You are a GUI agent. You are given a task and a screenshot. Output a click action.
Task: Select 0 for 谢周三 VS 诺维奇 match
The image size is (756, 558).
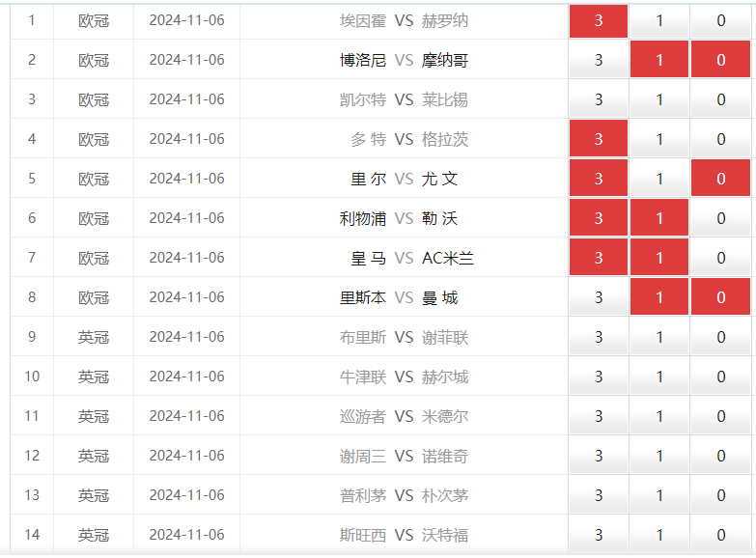tap(721, 456)
